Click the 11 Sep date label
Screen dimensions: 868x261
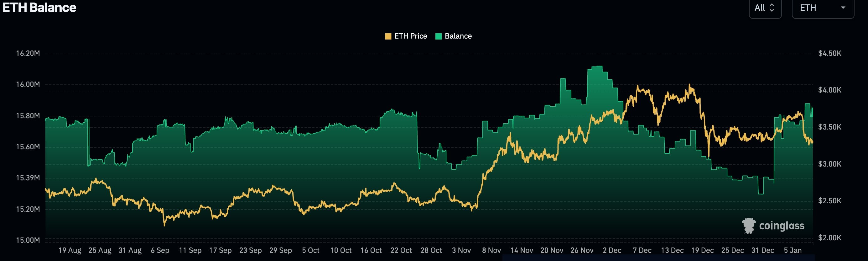click(190, 251)
